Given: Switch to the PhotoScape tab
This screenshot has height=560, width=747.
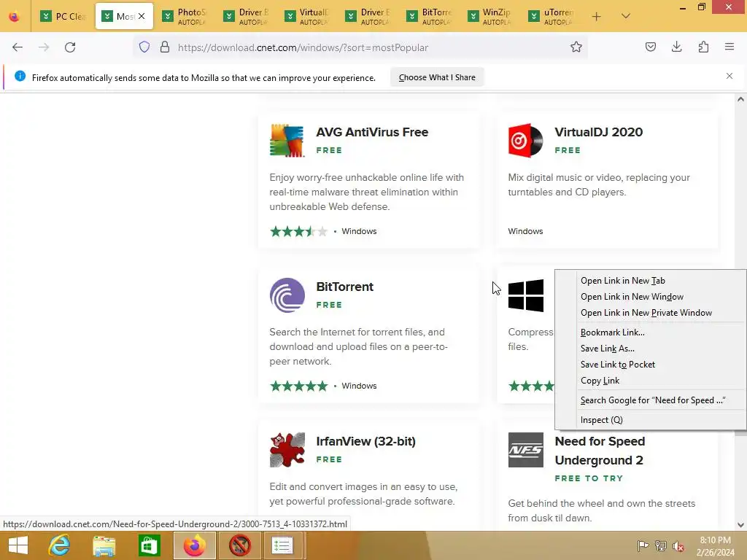Looking at the screenshot, I should [x=185, y=17].
